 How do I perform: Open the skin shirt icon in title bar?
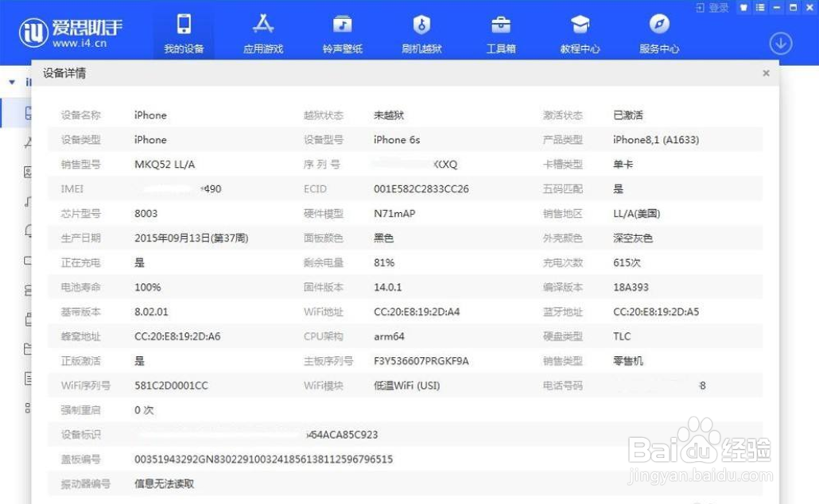pos(743,7)
